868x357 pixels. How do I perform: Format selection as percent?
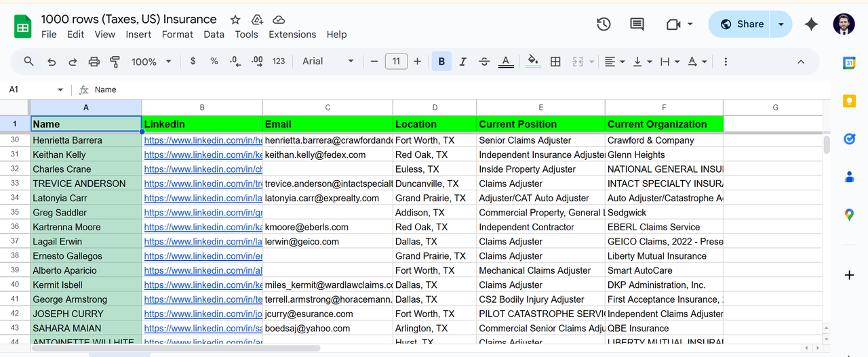coord(214,62)
